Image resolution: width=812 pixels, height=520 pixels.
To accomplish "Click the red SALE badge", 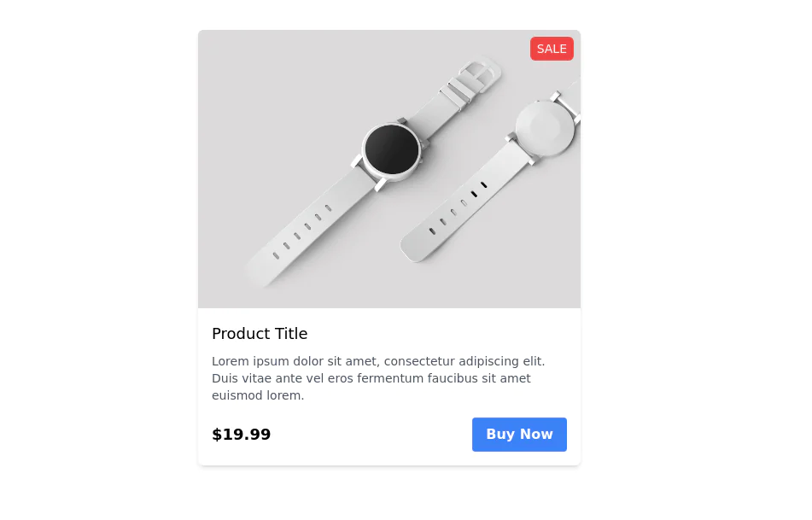I will (x=552, y=49).
